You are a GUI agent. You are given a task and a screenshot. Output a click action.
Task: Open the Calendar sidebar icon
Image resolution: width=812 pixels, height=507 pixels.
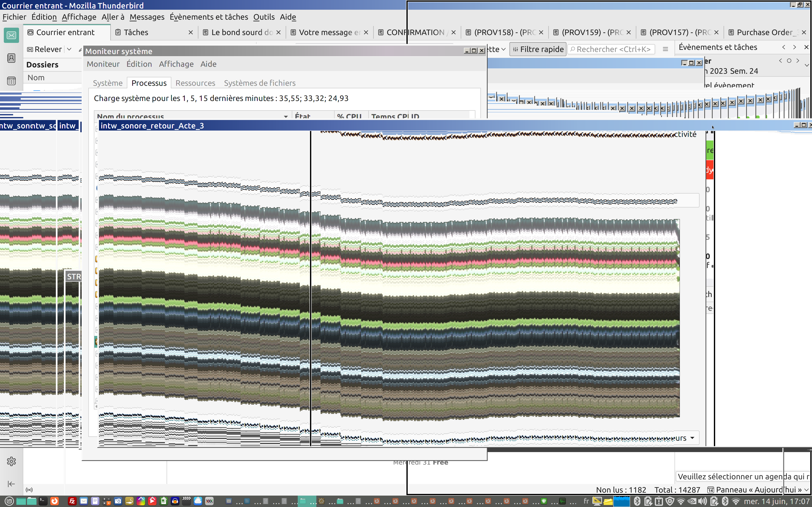(x=11, y=81)
